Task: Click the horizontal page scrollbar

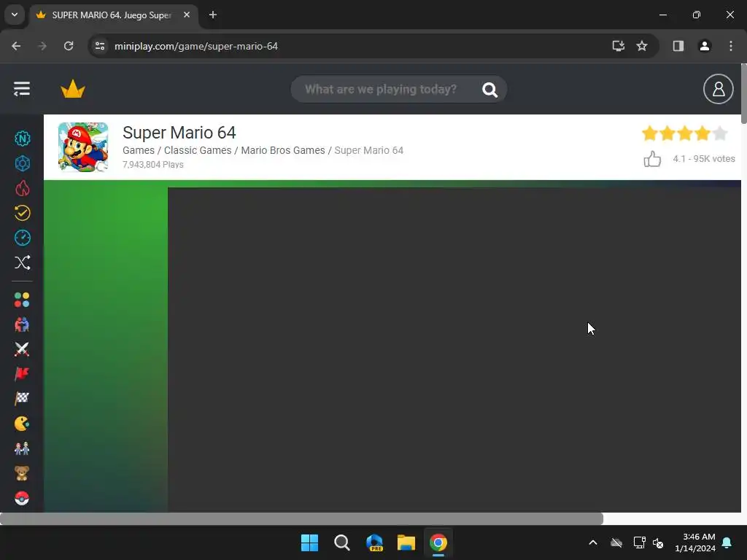Action: pos(301,518)
